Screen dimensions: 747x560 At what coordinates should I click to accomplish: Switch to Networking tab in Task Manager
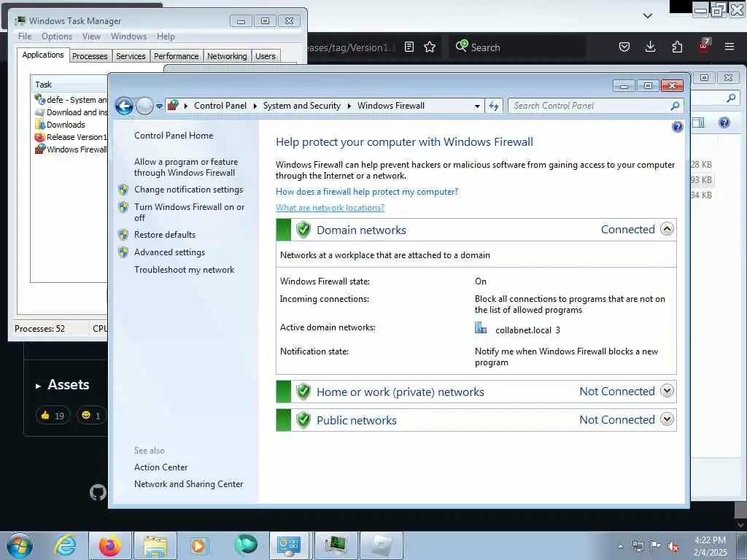pyautogui.click(x=228, y=56)
